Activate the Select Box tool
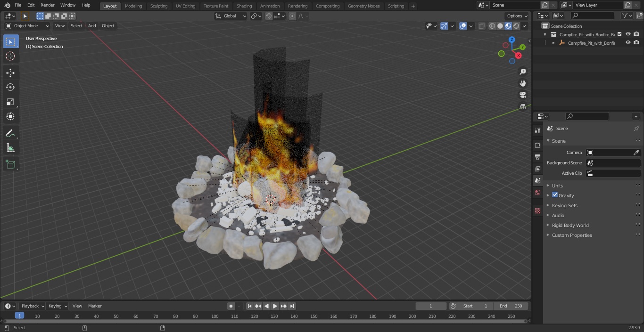This screenshot has width=644, height=332. tap(10, 41)
